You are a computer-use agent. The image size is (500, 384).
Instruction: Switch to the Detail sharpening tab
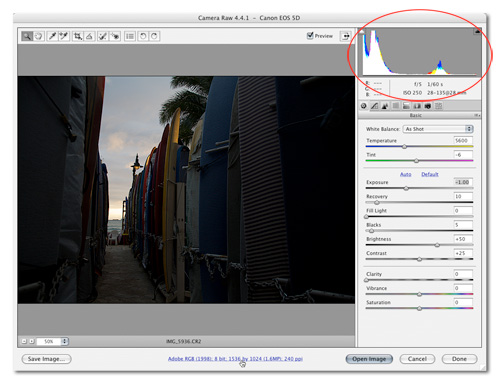[x=385, y=106]
